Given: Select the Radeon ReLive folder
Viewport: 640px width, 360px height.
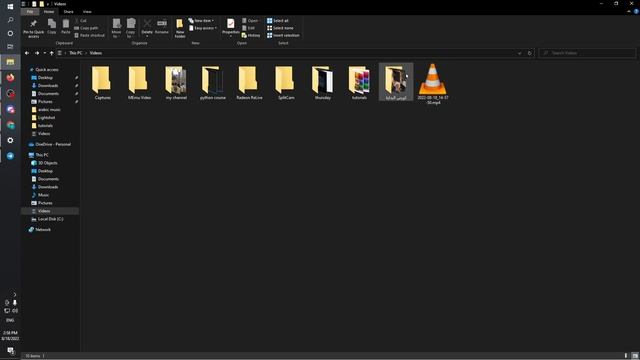Looking at the screenshot, I should tap(249, 82).
